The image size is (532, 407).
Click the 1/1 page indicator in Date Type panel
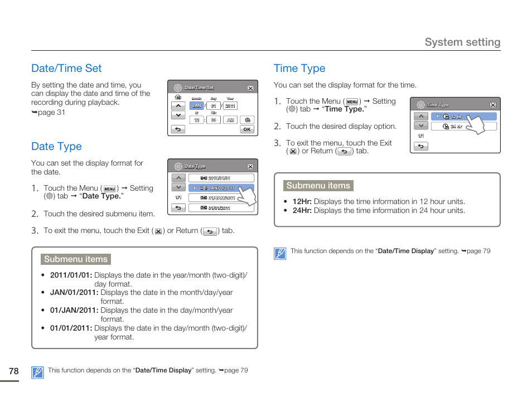point(178,197)
